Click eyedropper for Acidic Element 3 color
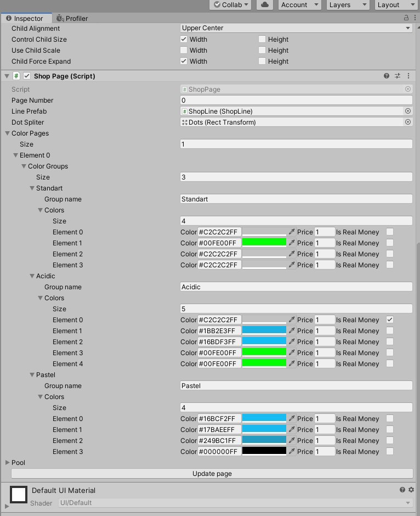Image resolution: width=420 pixels, height=516 pixels. click(x=292, y=352)
